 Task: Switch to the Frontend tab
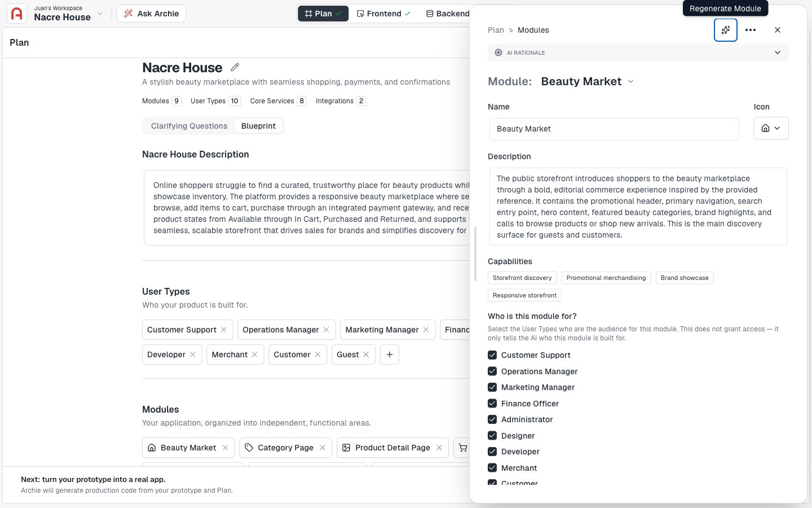[x=383, y=14]
